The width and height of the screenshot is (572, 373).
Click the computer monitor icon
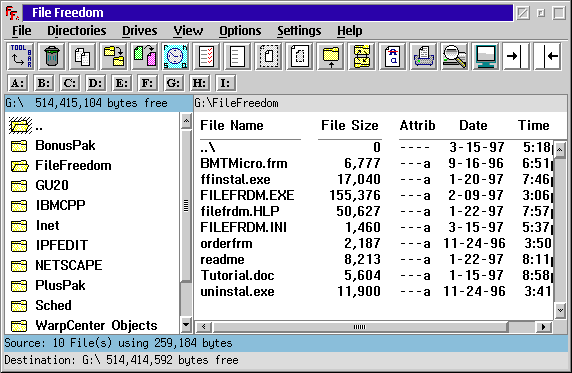[x=485, y=56]
